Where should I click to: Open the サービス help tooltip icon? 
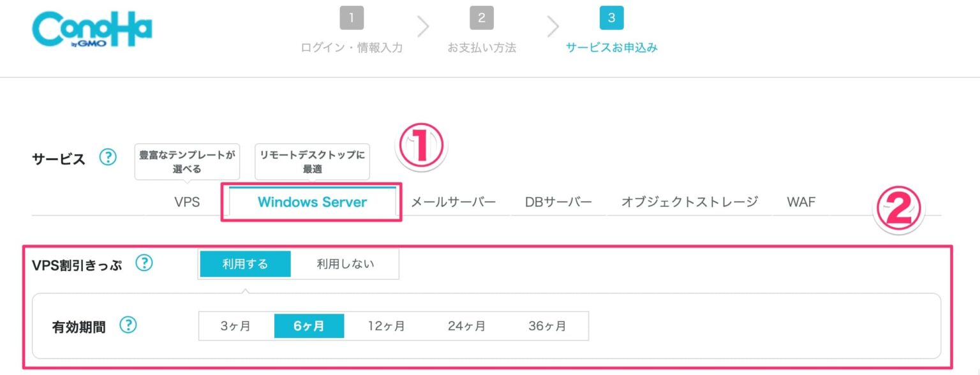point(108,158)
